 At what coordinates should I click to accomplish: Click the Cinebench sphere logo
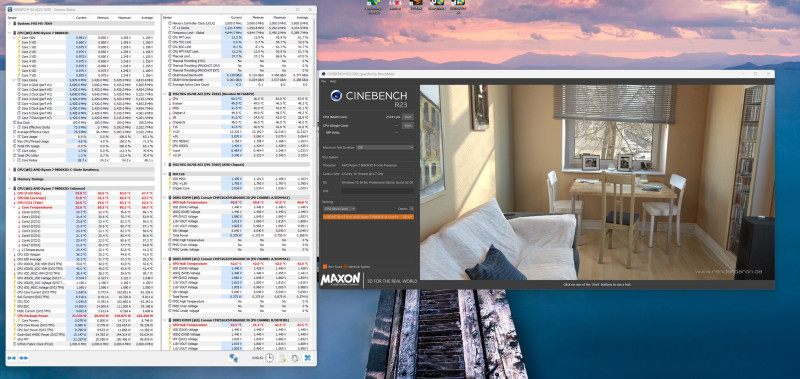(336, 96)
